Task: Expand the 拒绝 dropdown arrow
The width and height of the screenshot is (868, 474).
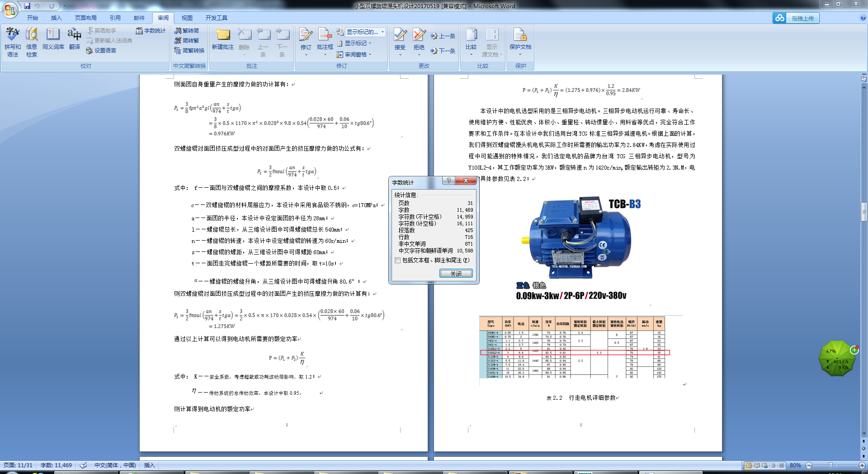Action: [419, 55]
